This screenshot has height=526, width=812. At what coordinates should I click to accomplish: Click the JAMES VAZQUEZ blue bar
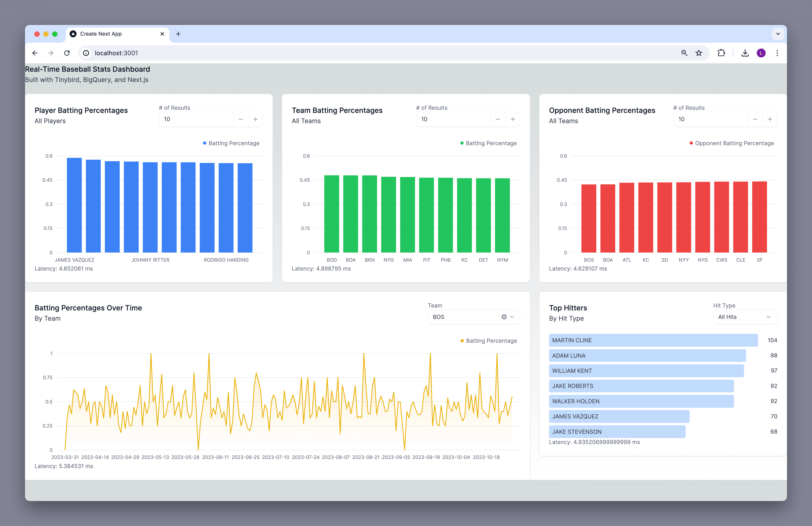[74, 205]
